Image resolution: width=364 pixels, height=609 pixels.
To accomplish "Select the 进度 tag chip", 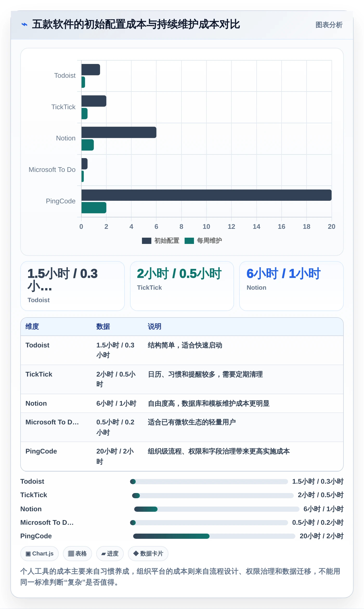I will (x=110, y=554).
